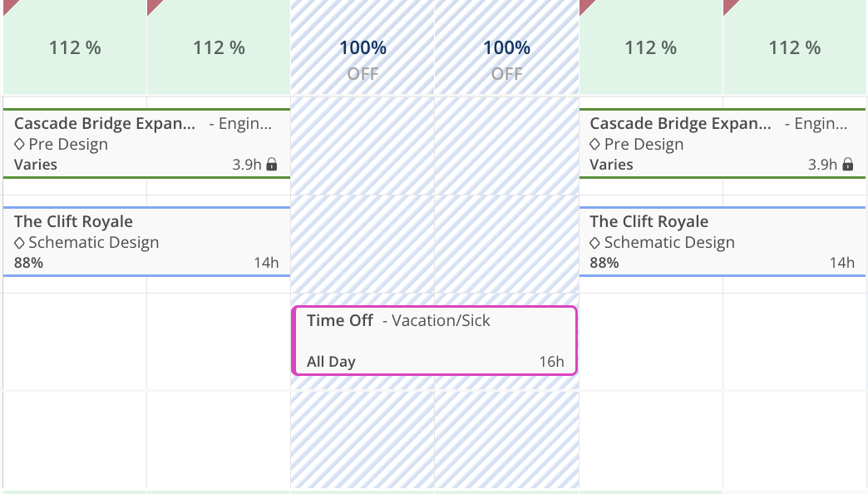Open the left Cascade Bridge Expansion project title
Image resolution: width=868 pixels, height=494 pixels.
(106, 124)
